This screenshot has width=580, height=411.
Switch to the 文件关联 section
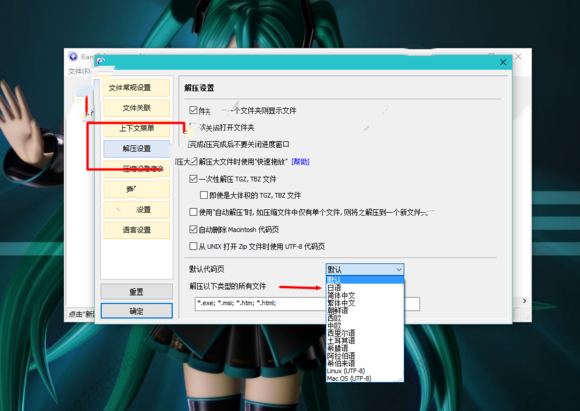tap(136, 108)
